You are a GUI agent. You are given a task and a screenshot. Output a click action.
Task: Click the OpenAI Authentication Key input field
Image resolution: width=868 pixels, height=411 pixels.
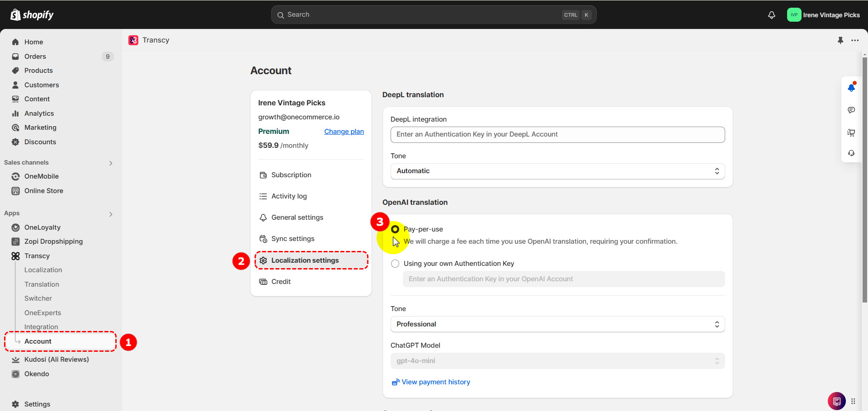tap(564, 279)
